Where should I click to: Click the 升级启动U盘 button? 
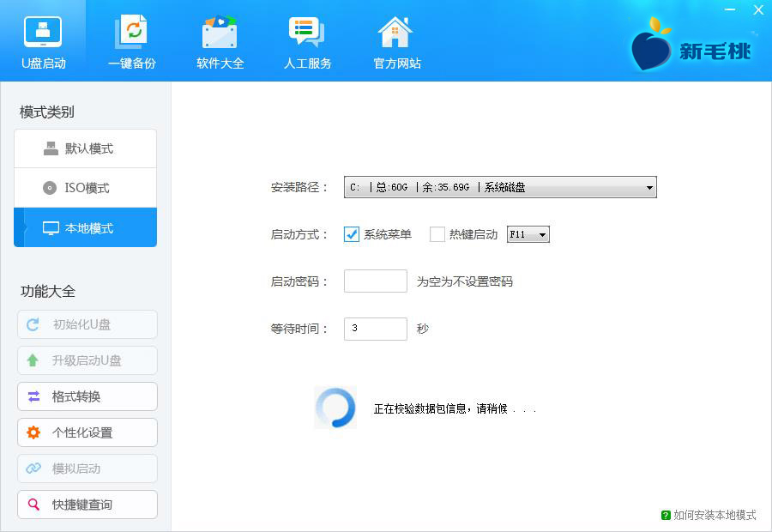click(87, 360)
